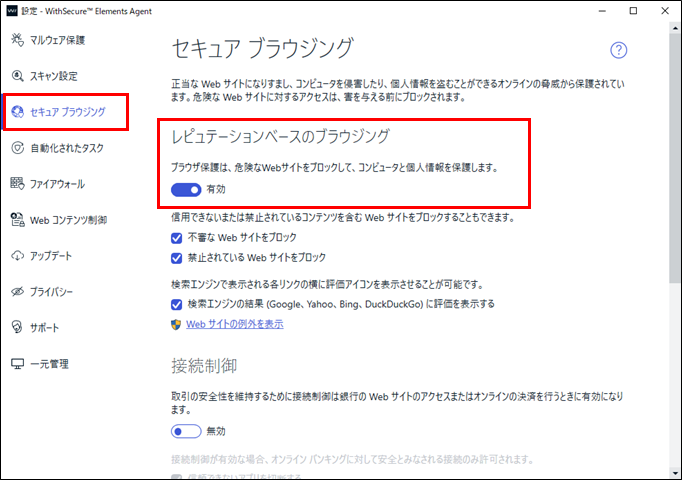This screenshot has width=682, height=480.
Task: Click the 有効 toggle label
Action: click(x=216, y=189)
